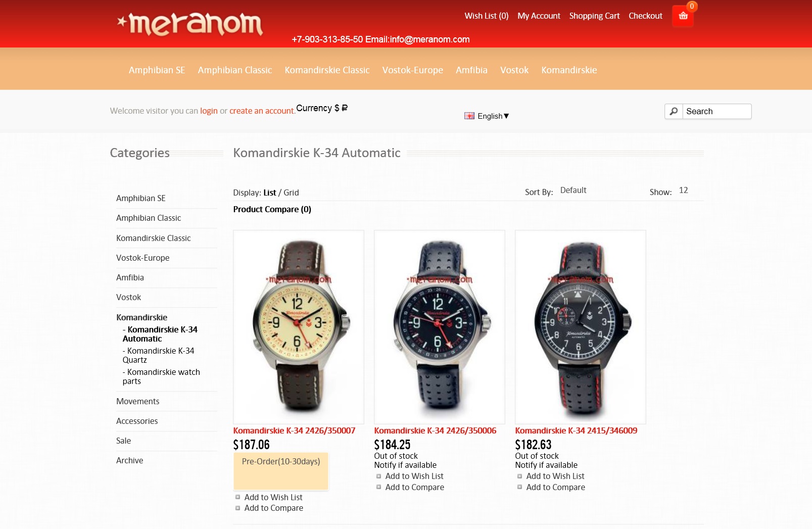Open the Sort By Default dropdown
This screenshot has height=529, width=812.
pos(574,190)
